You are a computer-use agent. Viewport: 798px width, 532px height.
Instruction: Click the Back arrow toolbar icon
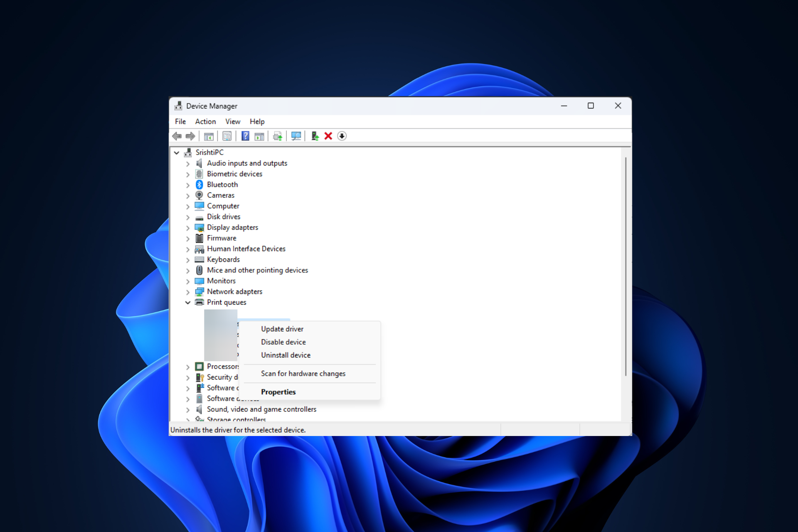coord(177,136)
